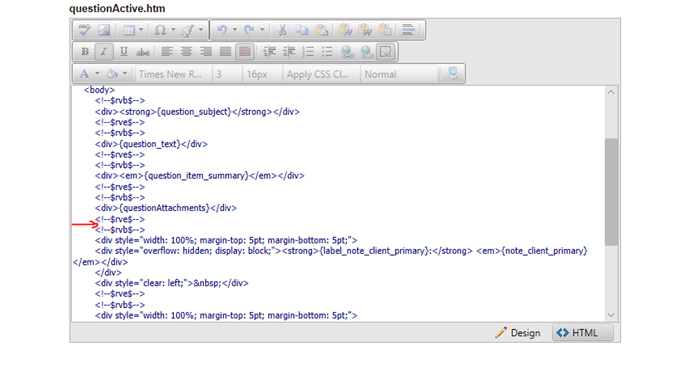The width and height of the screenshot is (692, 379).
Task: Click the <body> tag line
Action: coord(99,90)
